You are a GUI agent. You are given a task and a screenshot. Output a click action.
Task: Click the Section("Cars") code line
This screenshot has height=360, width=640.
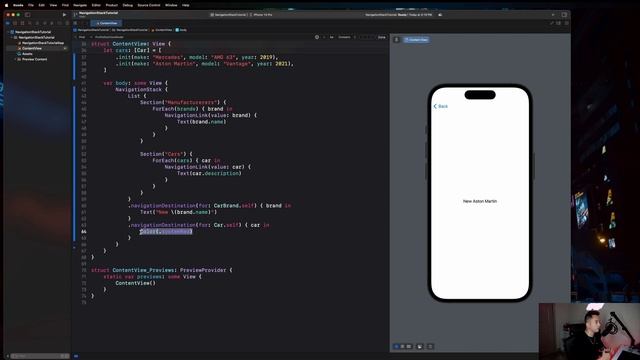166,154
